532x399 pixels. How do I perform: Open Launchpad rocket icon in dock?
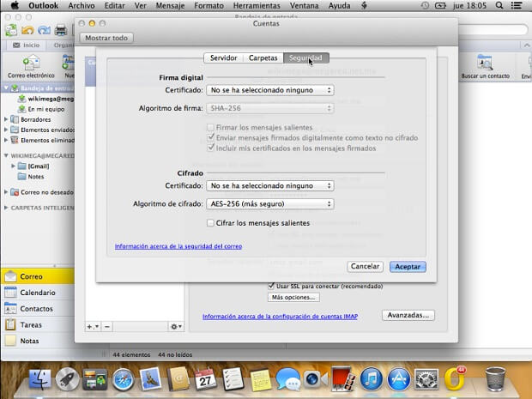tap(67, 379)
